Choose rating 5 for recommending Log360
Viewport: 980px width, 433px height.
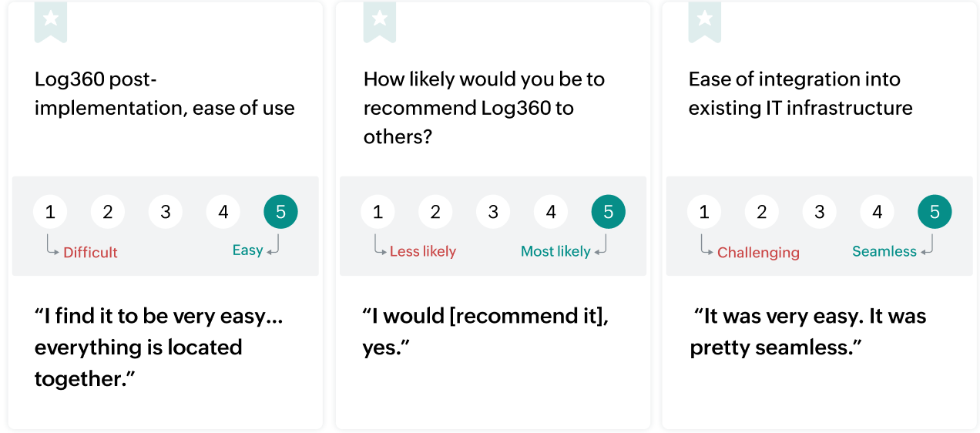pos(608,212)
